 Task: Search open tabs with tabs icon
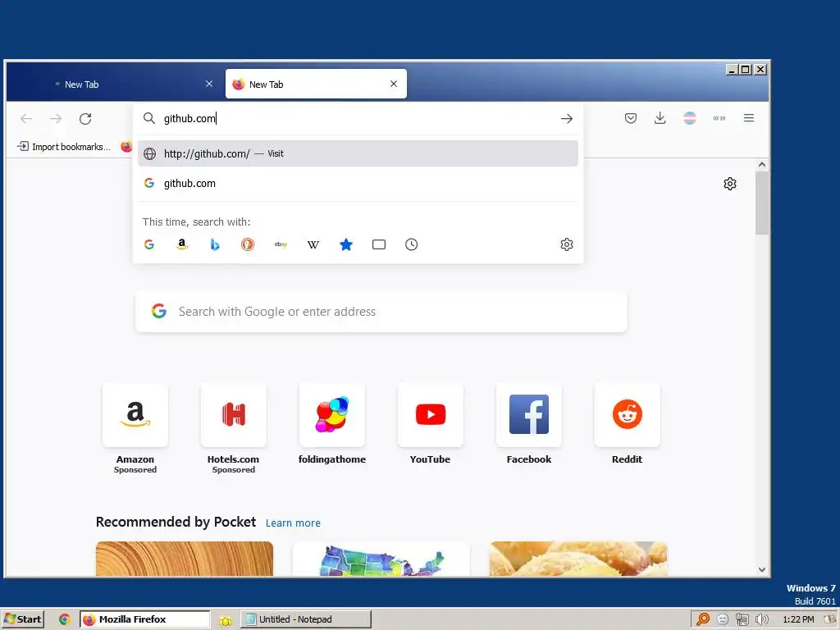point(379,244)
